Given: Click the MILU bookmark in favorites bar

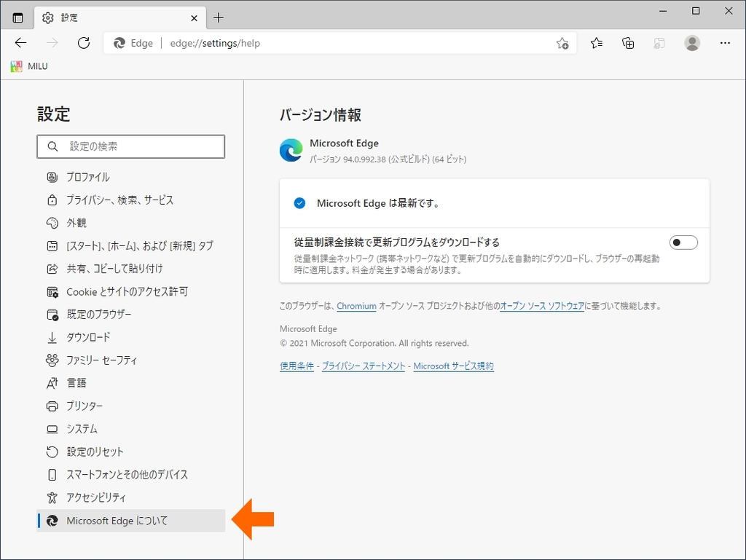Looking at the screenshot, I should 29,66.
